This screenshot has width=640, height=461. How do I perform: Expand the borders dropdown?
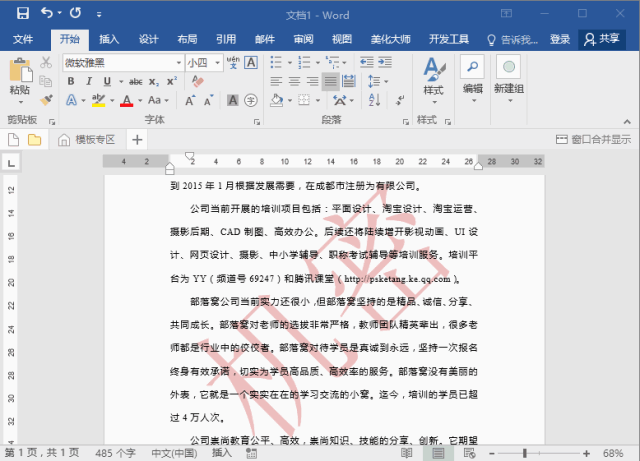click(318, 100)
